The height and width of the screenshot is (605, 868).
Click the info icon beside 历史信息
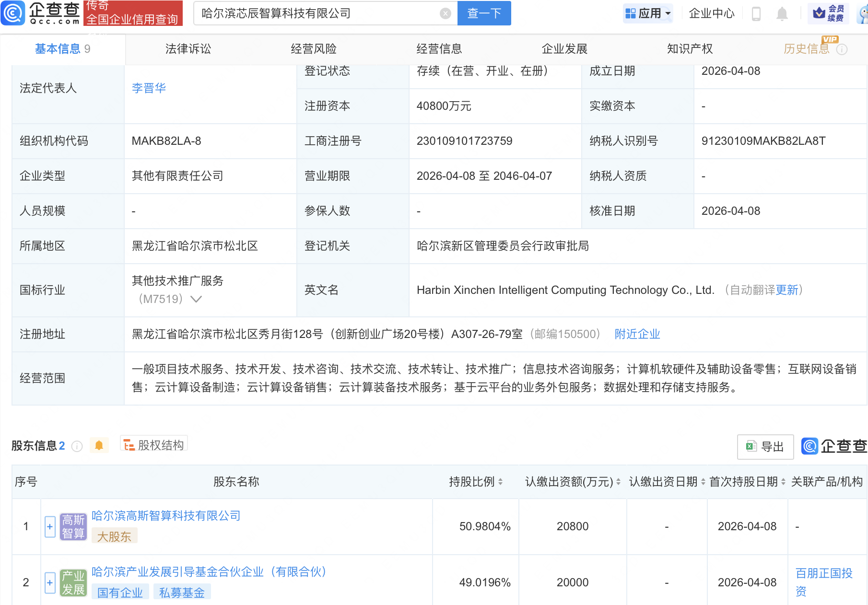[x=842, y=49]
